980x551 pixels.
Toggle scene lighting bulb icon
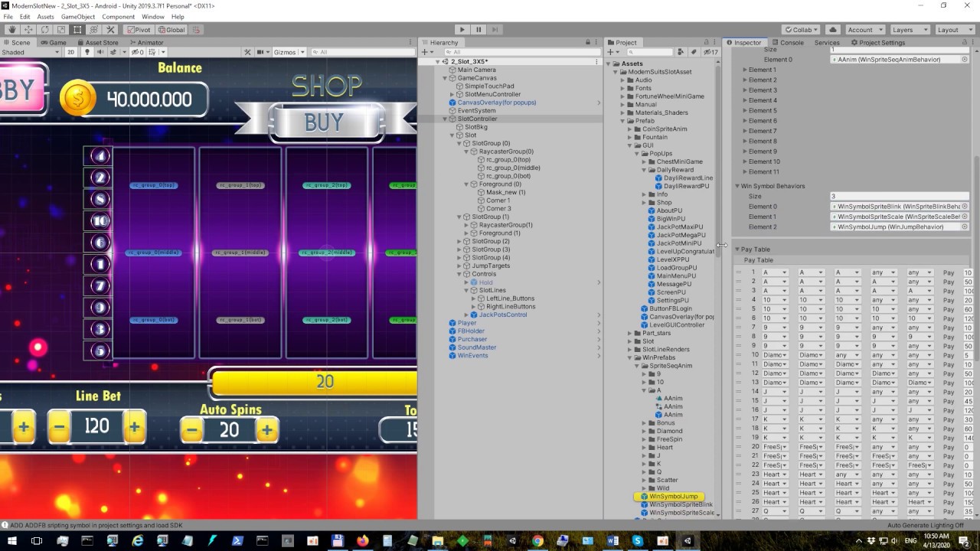tap(87, 52)
